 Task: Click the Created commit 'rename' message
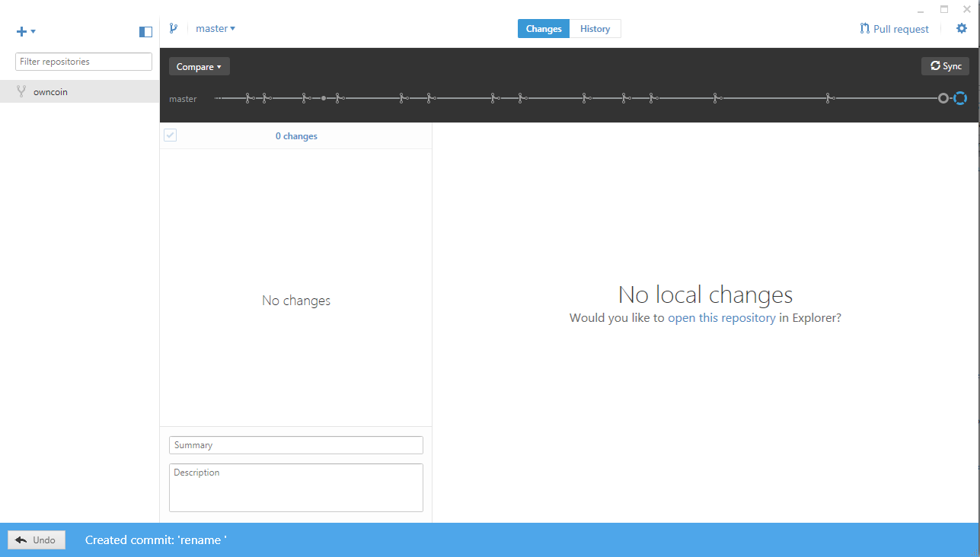click(x=156, y=540)
